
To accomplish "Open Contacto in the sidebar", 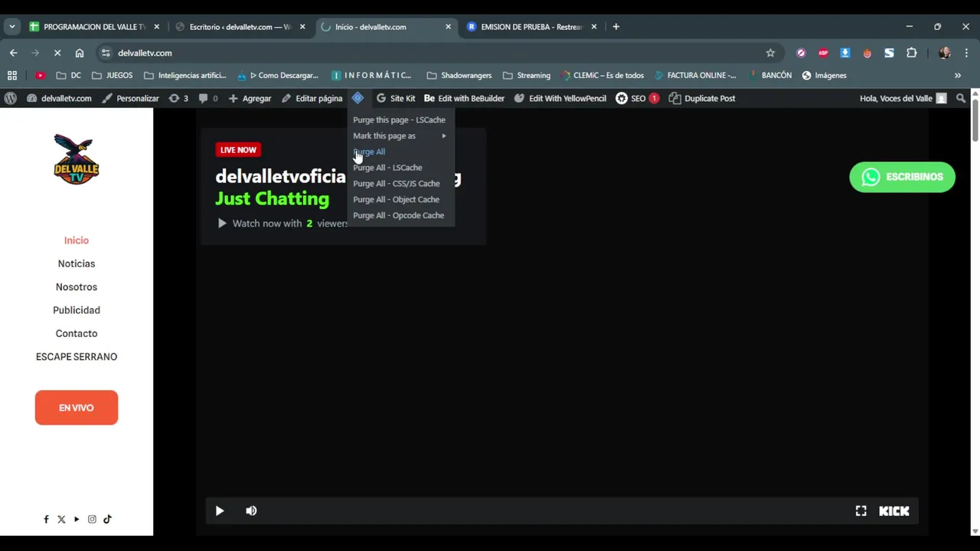I will [77, 334].
